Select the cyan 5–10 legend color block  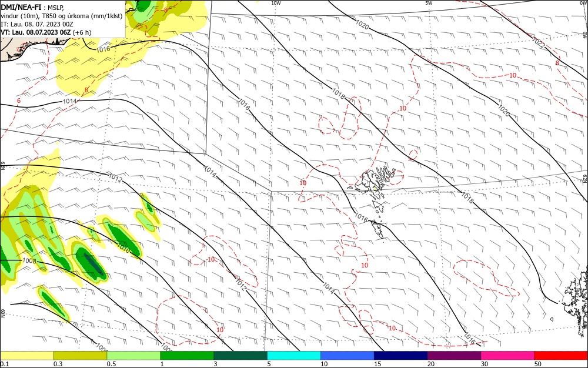coord(294,356)
